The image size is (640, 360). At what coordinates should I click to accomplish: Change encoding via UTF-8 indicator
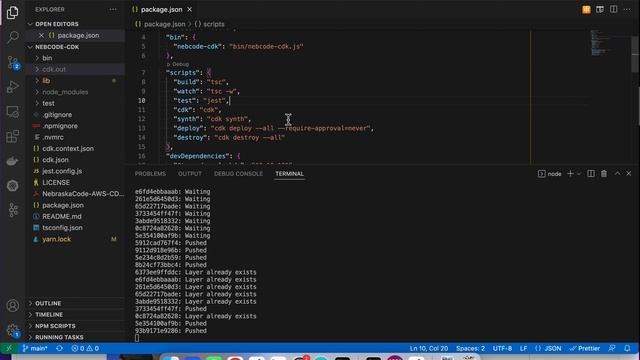point(502,348)
